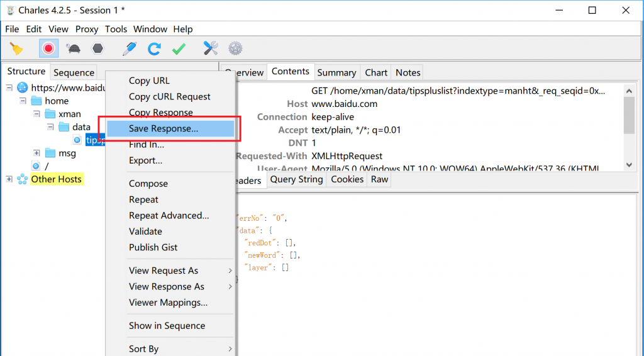The height and width of the screenshot is (356, 644).
Task: Open Tools with the wrench icon
Action: pos(211,48)
